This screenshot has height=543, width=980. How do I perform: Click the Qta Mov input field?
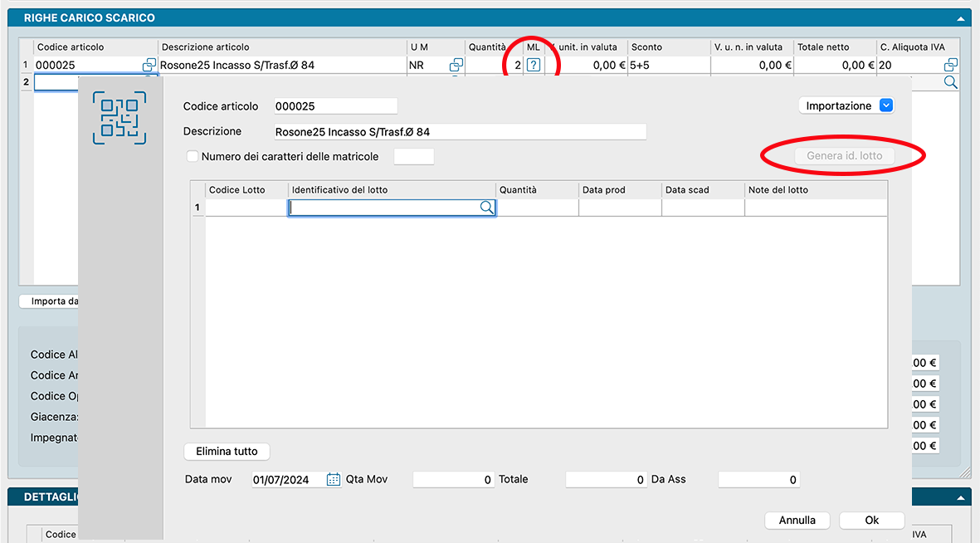pyautogui.click(x=452, y=479)
